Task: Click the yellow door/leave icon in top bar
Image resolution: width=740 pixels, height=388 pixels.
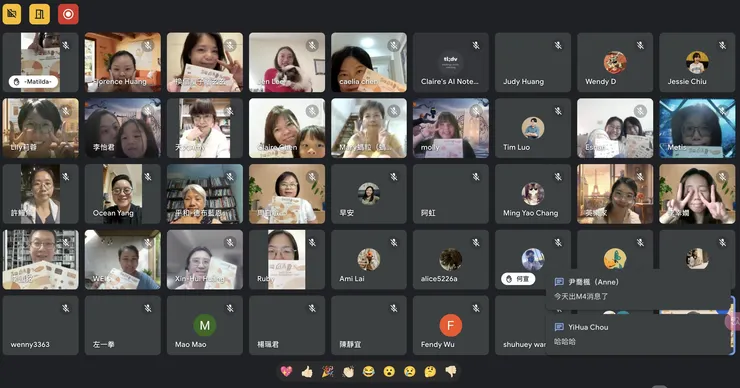Action: 40,14
